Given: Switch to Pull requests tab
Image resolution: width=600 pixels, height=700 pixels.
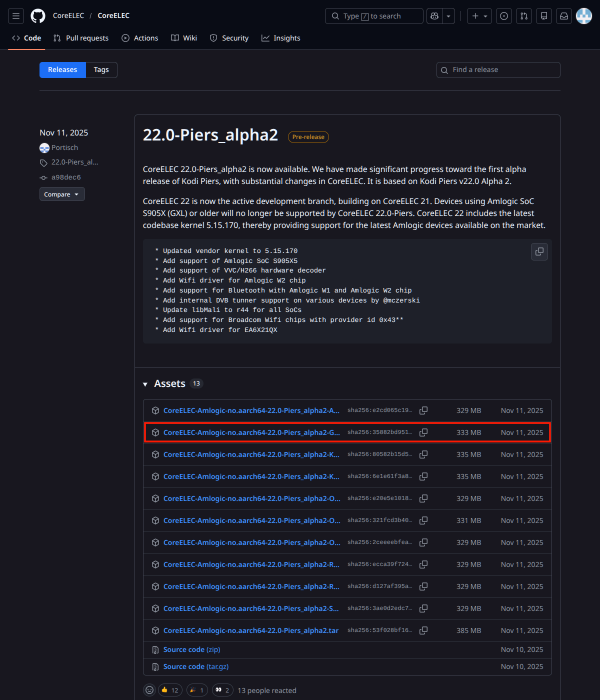Looking at the screenshot, I should click(x=81, y=38).
